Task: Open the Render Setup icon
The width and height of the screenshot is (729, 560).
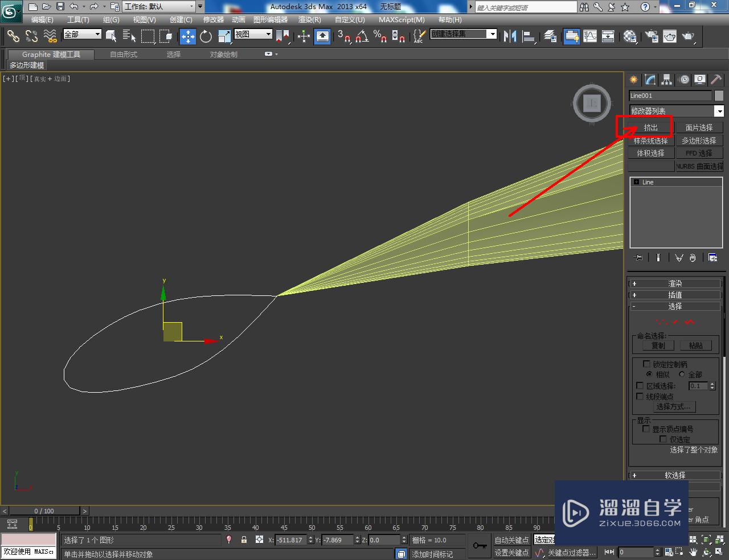Action: point(651,36)
